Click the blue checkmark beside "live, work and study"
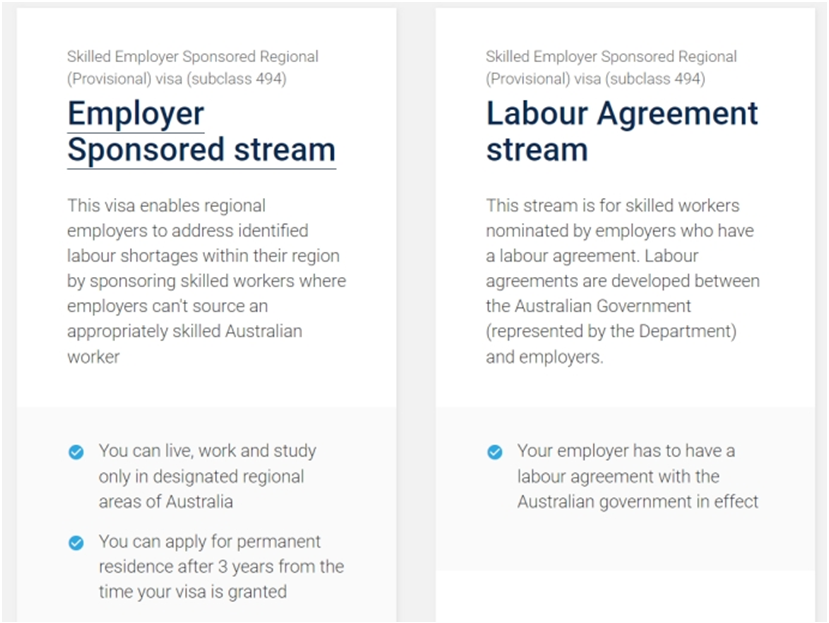The image size is (829, 623). [x=76, y=452]
